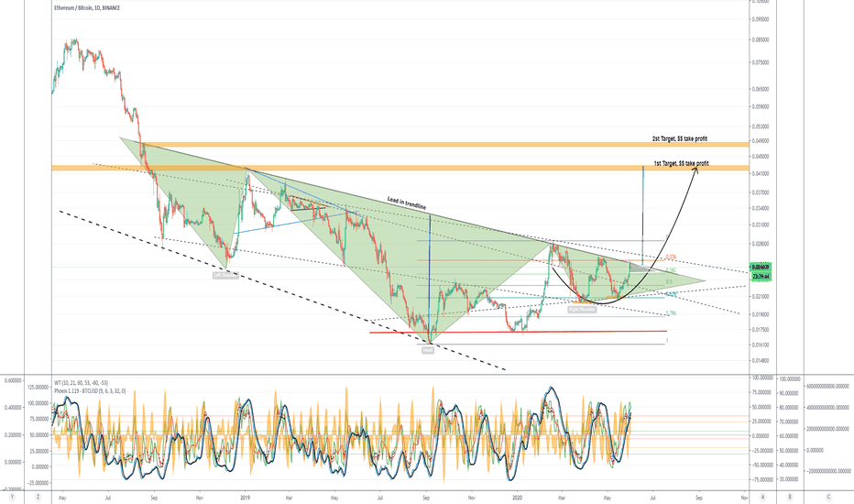Click the green current price tag on the price axis
The image size is (854, 504).
pos(761,268)
